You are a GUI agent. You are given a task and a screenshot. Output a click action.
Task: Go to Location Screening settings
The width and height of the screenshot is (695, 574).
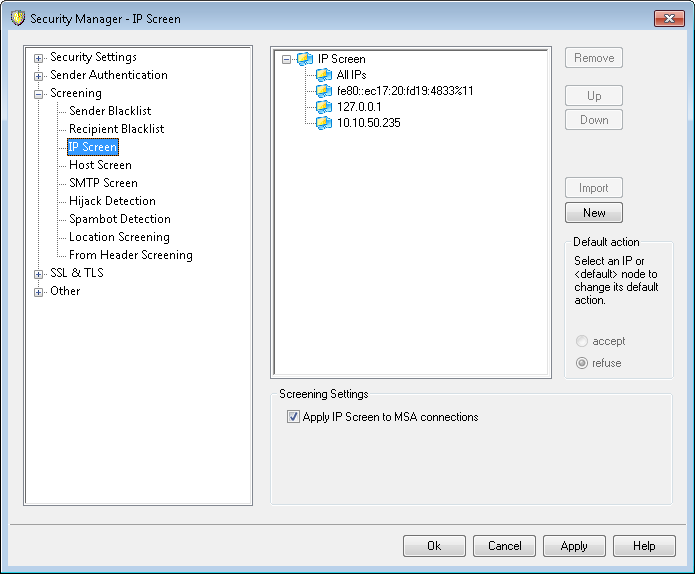click(119, 237)
